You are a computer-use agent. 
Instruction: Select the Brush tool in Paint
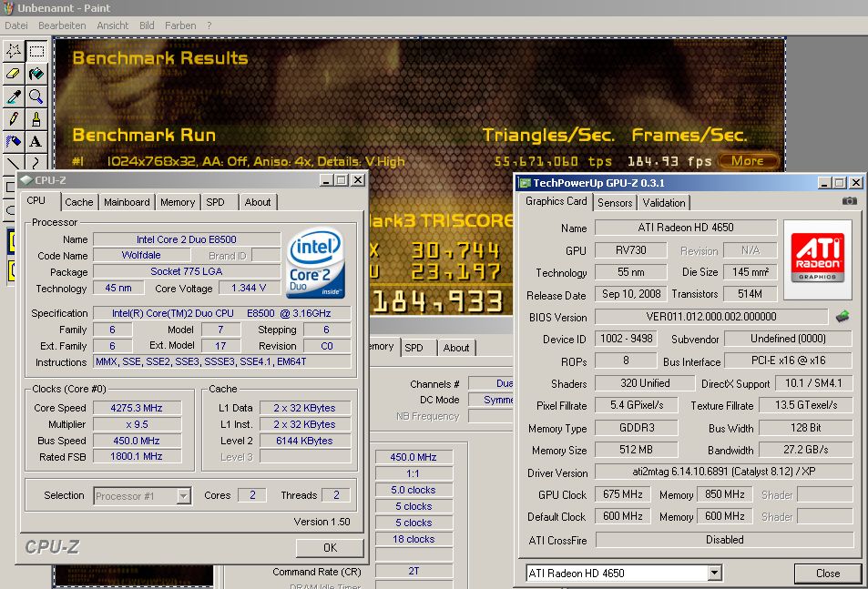click(x=36, y=119)
